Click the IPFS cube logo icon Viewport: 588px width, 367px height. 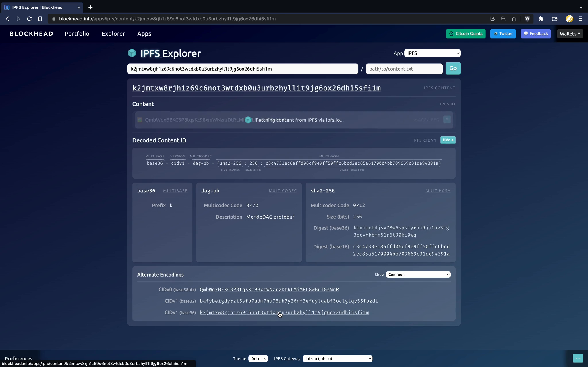click(x=132, y=53)
